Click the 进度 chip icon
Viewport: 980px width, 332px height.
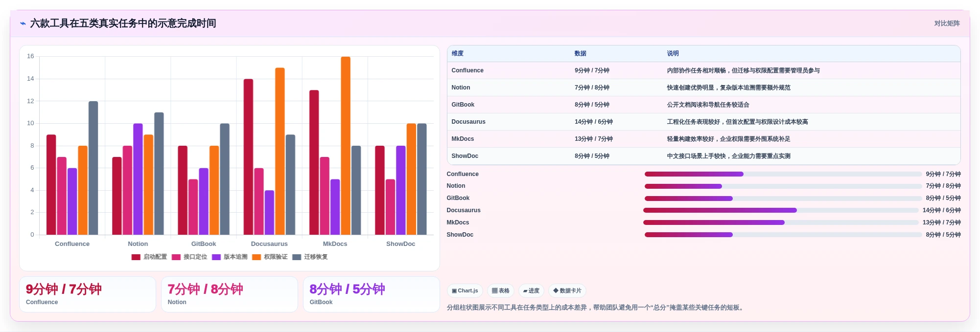click(525, 291)
